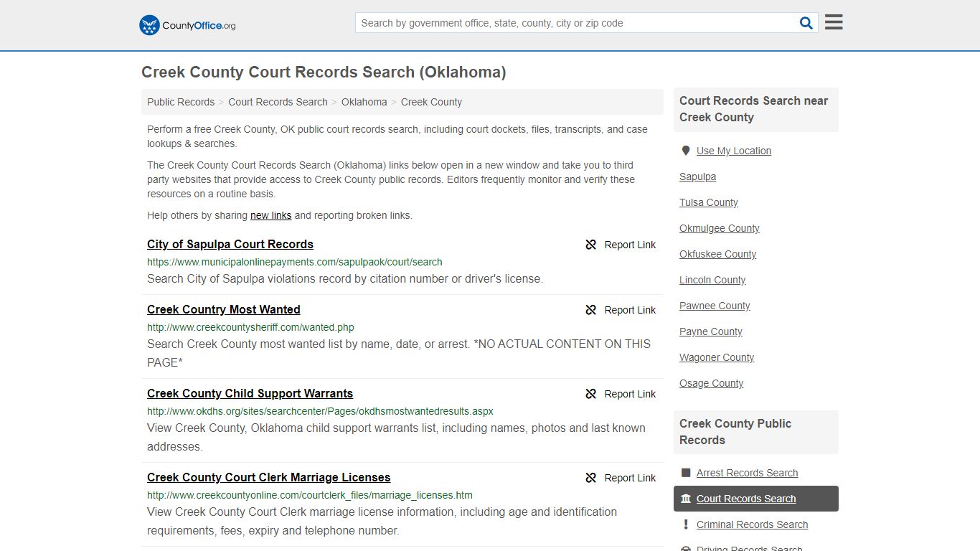The width and height of the screenshot is (980, 551).
Task: Select Okfuskee County link
Action: (717, 254)
